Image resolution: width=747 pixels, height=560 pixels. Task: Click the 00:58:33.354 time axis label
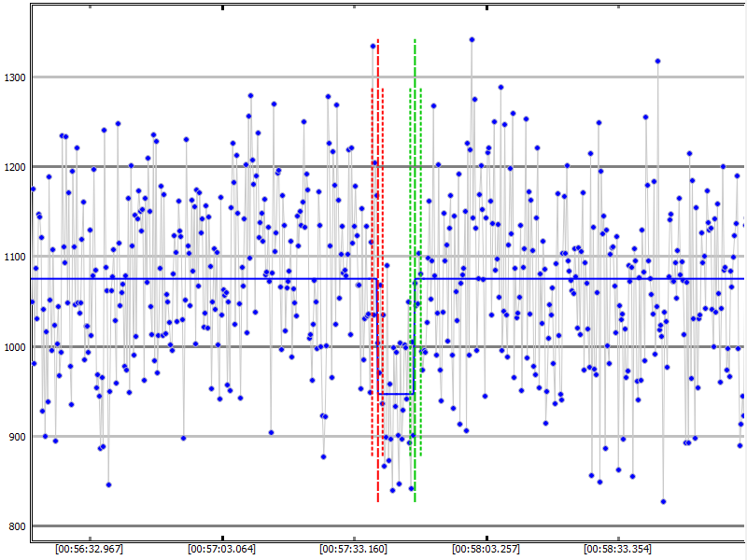pos(618,549)
